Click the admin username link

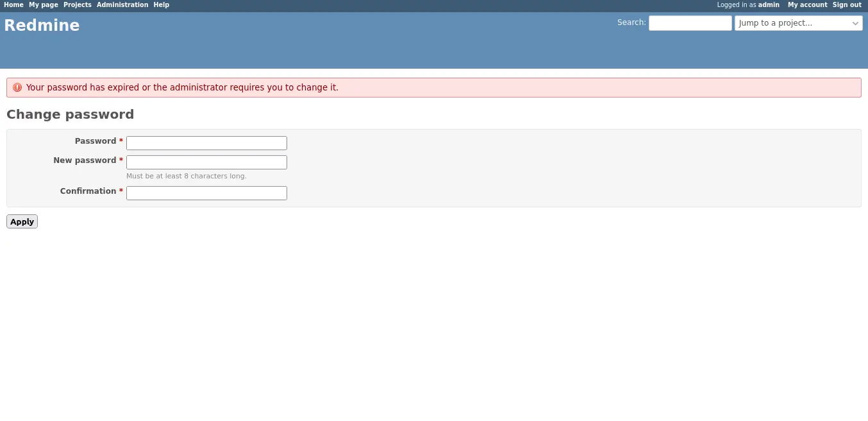[769, 4]
